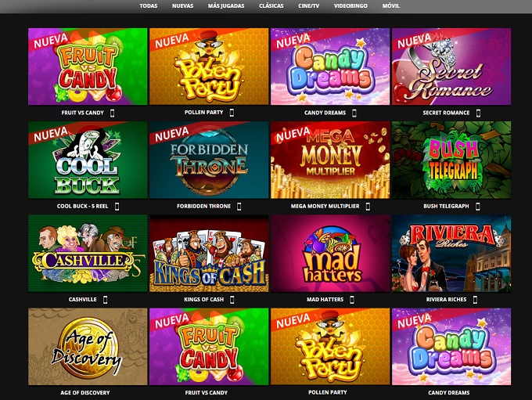Select the CINE/TV tab
Screen dimensions: 532x400
point(309,5)
